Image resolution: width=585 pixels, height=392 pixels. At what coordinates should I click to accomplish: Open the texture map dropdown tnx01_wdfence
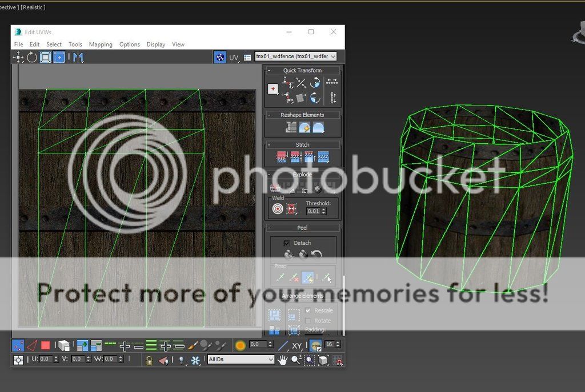click(295, 56)
